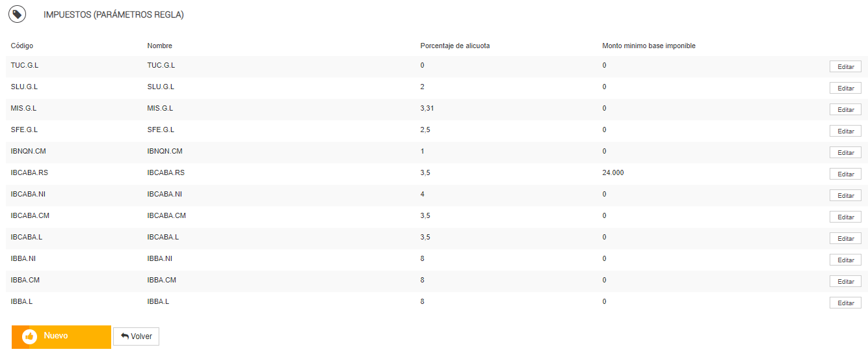Edit the SLU.G.L tax row
868x356 pixels.
pos(845,88)
